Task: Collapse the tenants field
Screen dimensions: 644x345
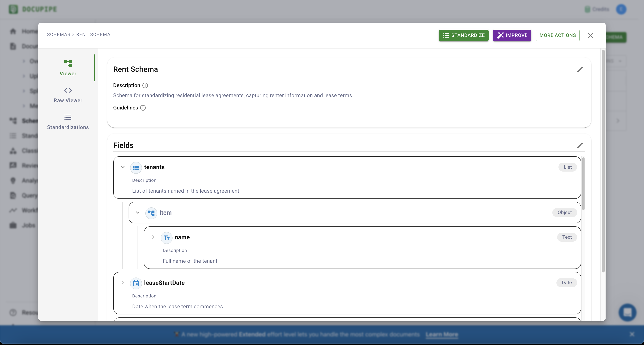Action: coord(122,167)
